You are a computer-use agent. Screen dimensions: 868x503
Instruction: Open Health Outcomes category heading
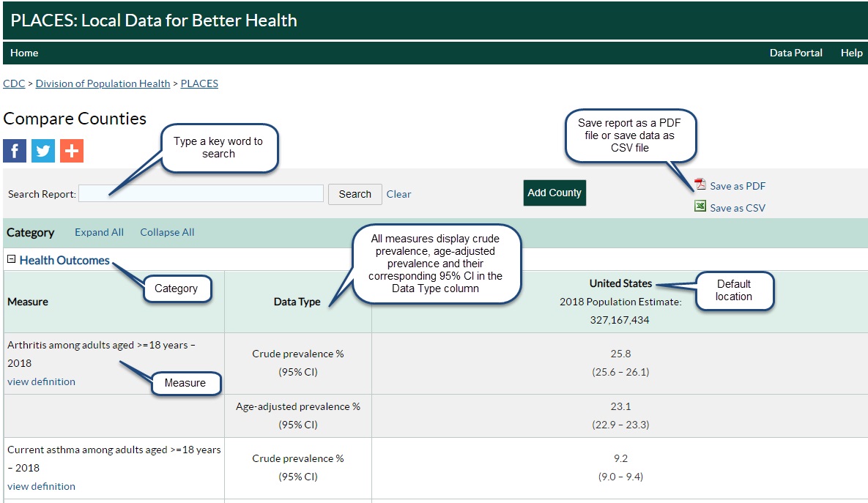[64, 260]
